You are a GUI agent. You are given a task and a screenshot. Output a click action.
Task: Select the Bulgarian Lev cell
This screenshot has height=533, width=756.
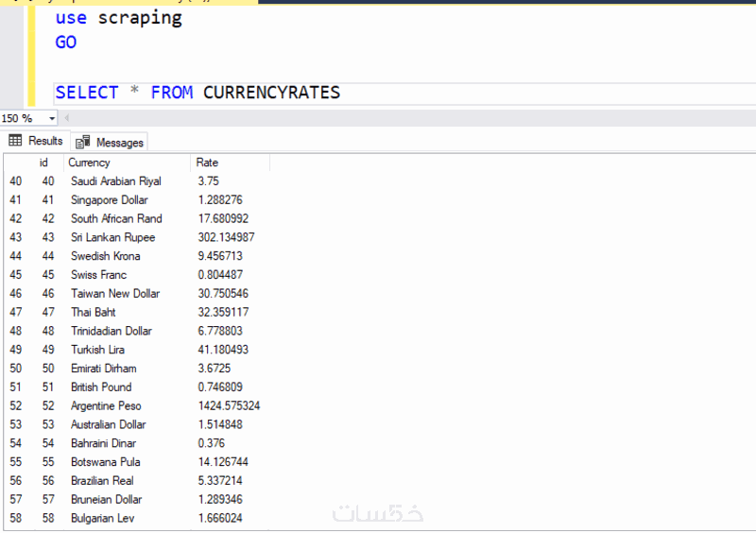pyautogui.click(x=103, y=519)
